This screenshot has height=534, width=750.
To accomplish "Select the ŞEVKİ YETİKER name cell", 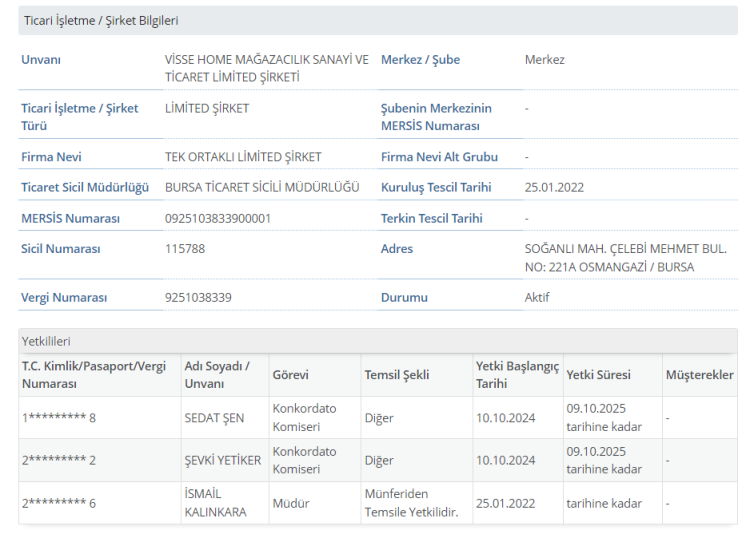I will [x=222, y=460].
